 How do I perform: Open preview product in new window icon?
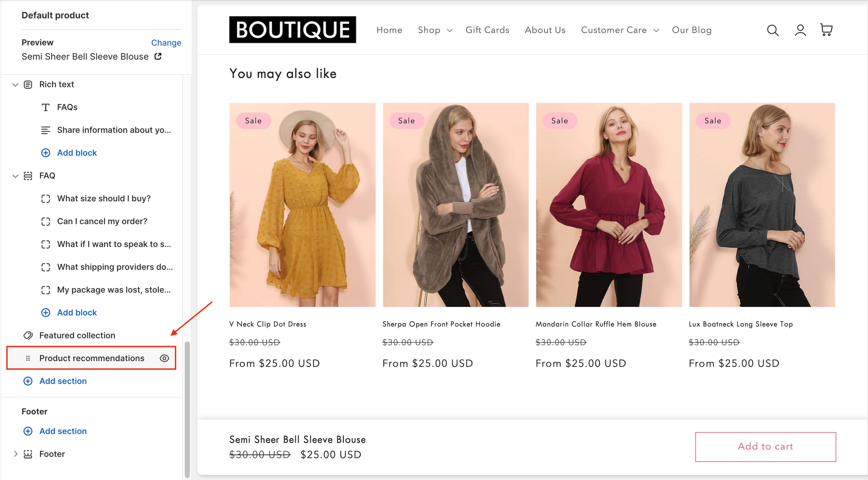[x=158, y=56]
